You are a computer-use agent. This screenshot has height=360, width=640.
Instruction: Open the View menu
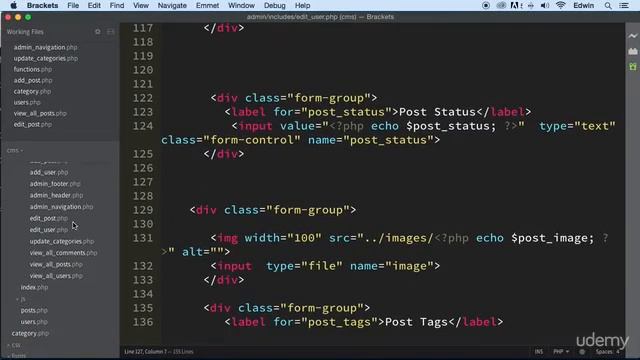pyautogui.click(x=141, y=5)
